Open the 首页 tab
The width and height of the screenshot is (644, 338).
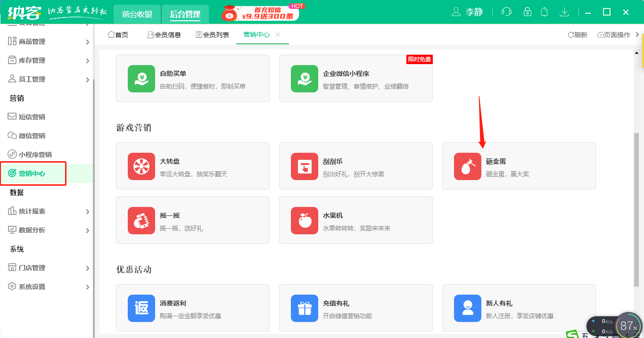(118, 34)
